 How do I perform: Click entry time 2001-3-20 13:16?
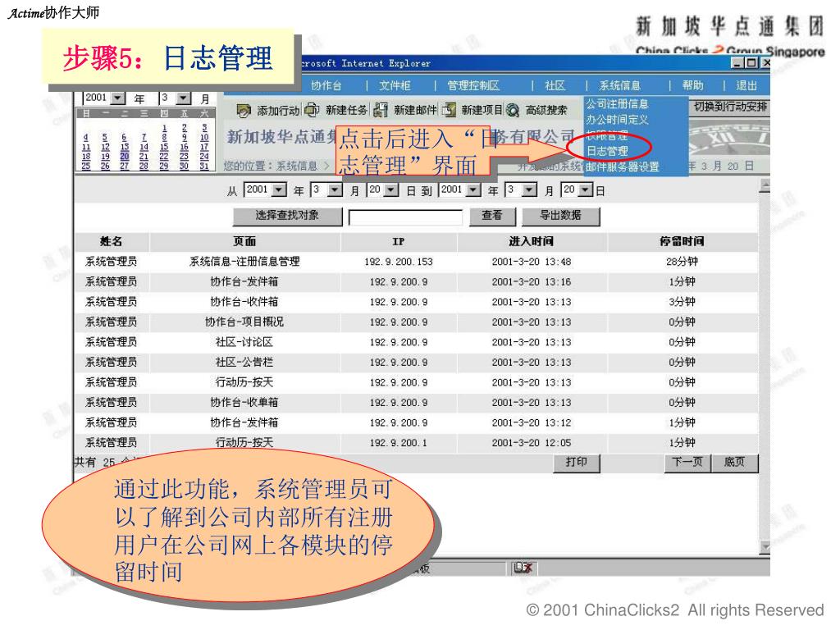pyautogui.click(x=532, y=282)
